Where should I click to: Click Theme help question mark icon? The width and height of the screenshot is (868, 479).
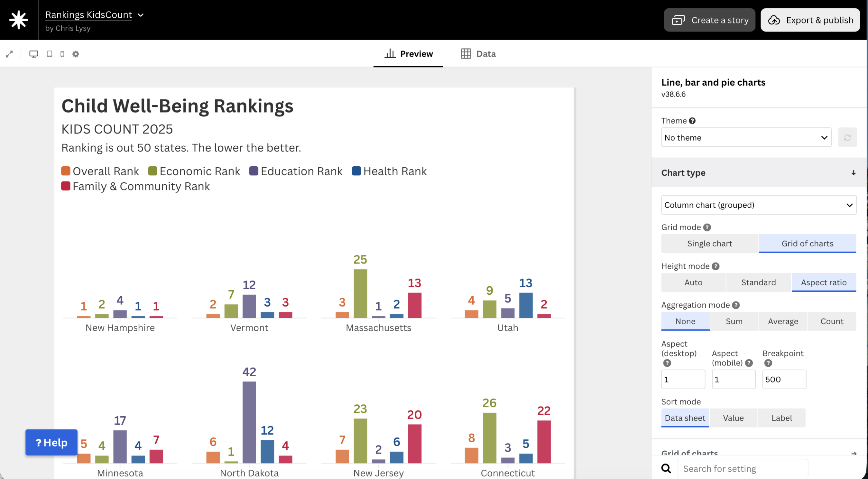692,121
